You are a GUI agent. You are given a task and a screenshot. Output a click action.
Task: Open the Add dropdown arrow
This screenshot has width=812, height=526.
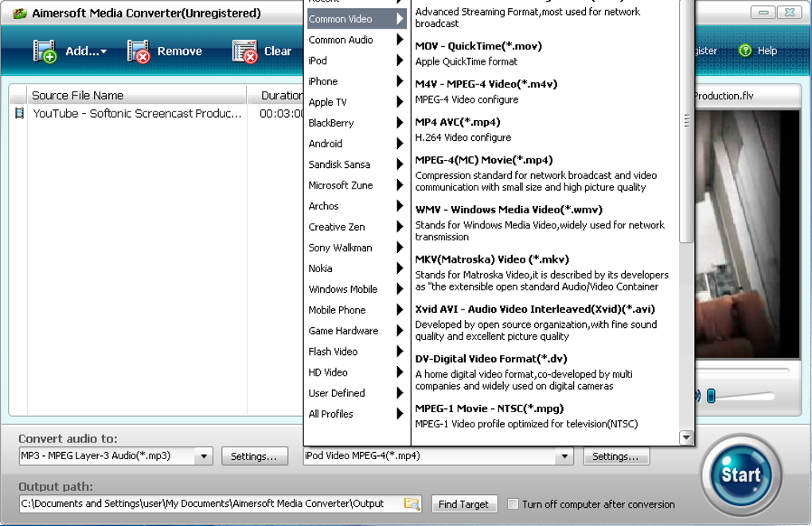coord(103,51)
